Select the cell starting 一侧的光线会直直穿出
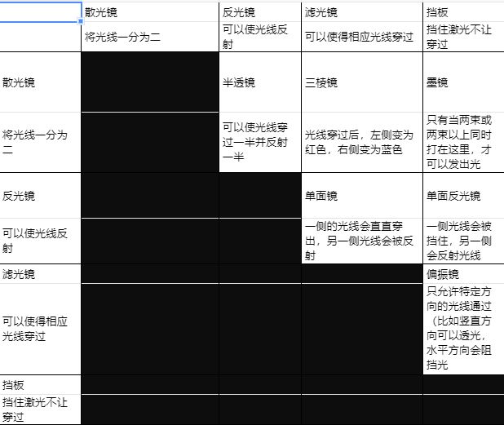504x425 pixels. click(x=362, y=241)
